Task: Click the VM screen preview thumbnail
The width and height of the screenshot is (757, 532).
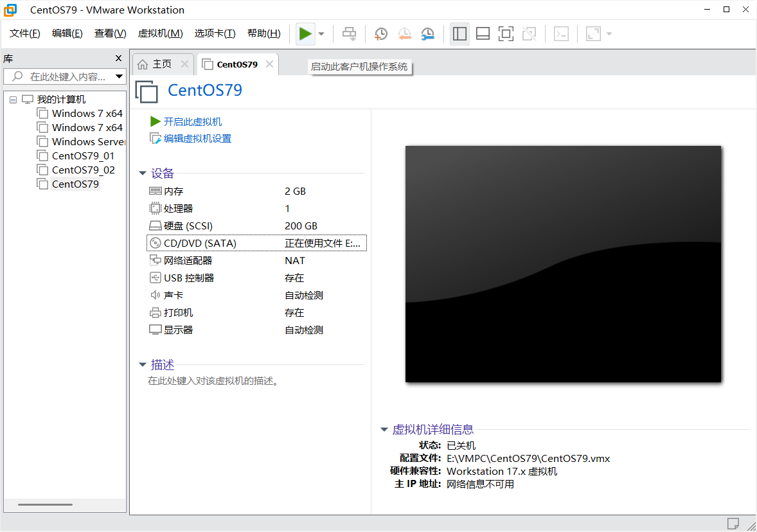Action: tap(563, 264)
